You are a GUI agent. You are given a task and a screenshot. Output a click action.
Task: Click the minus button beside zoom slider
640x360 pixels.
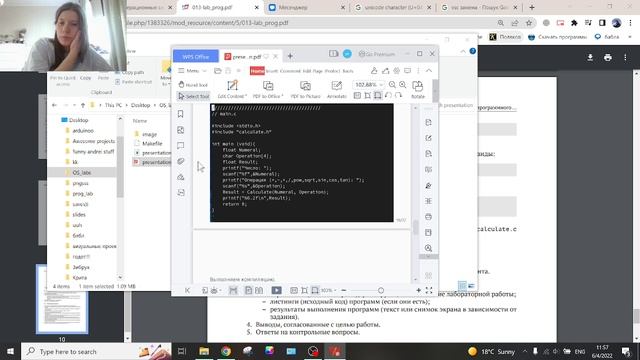pos(344,290)
